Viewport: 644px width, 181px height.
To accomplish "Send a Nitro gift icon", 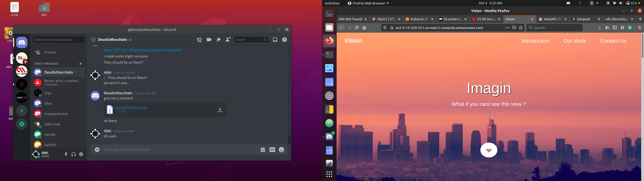I will [x=263, y=149].
